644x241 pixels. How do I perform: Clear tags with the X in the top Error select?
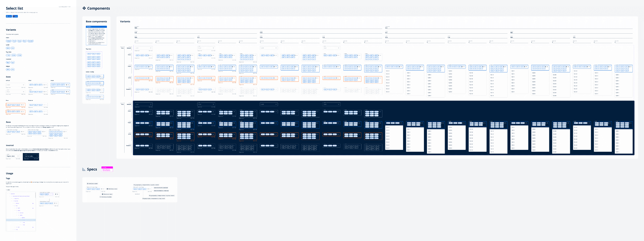tap(21, 105)
